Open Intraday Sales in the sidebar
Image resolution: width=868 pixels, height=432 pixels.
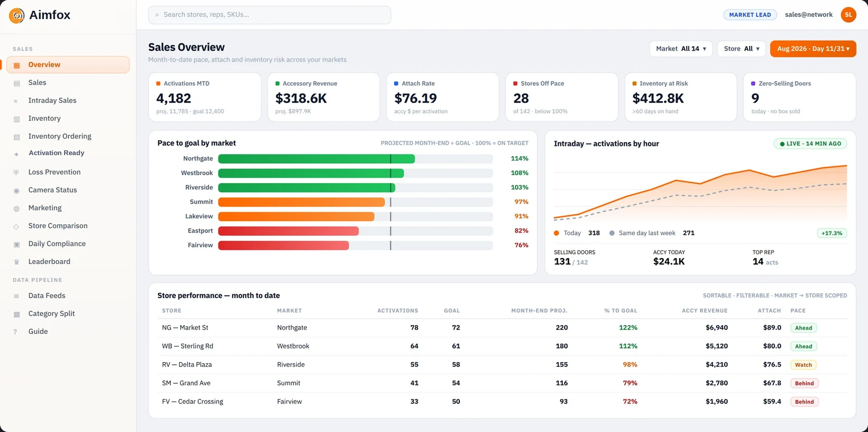pyautogui.click(x=68, y=100)
